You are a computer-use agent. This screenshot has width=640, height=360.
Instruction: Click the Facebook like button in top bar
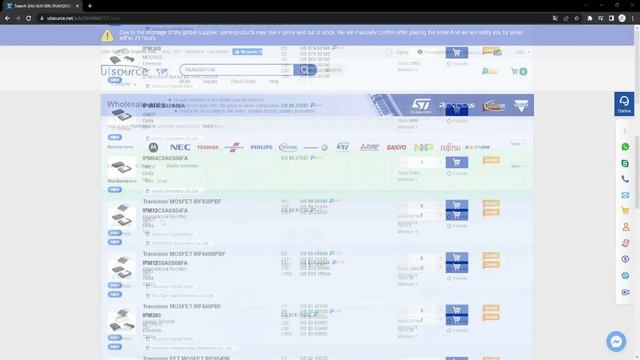[247, 52]
